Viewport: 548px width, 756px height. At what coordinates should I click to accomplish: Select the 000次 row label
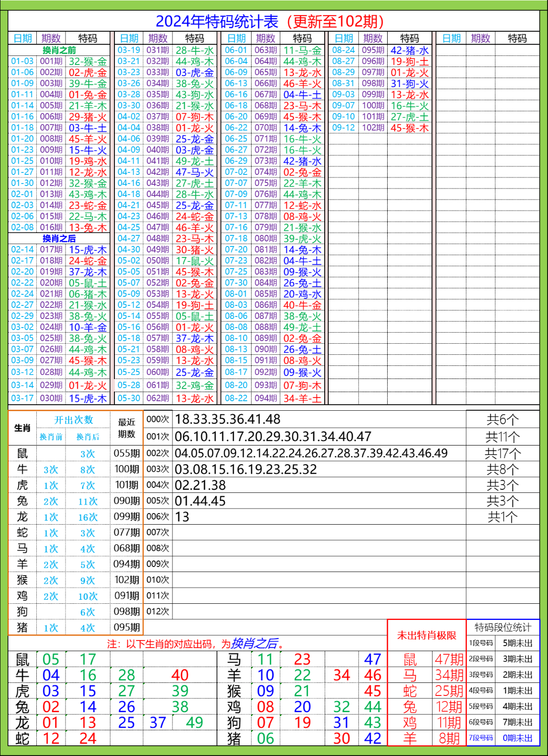point(159,418)
